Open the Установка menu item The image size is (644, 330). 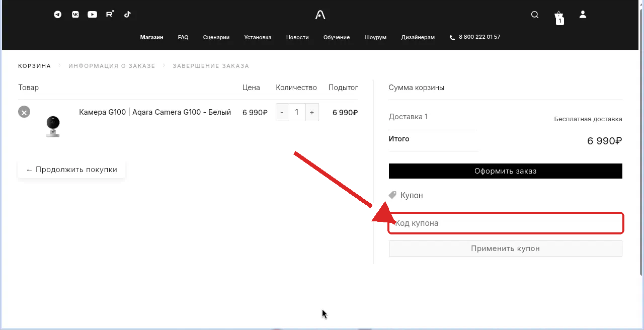point(258,37)
